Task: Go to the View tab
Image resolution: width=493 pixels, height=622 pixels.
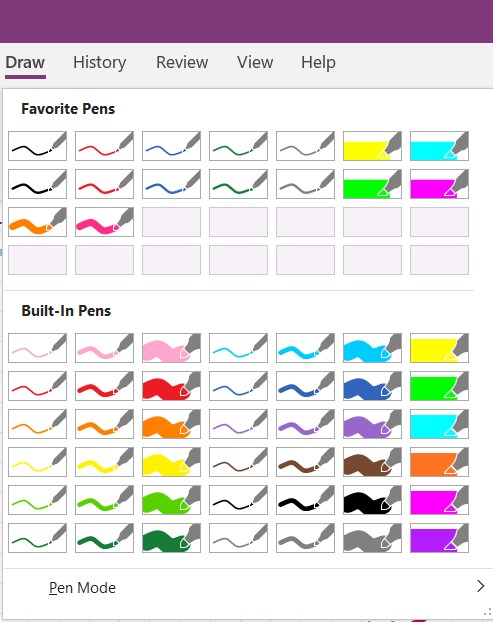Action: [x=255, y=62]
